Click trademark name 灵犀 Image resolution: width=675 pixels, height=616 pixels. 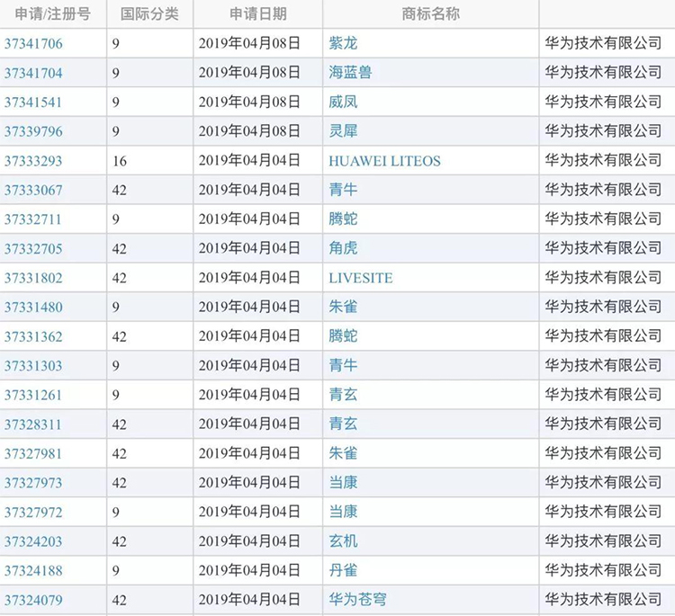click(x=343, y=130)
